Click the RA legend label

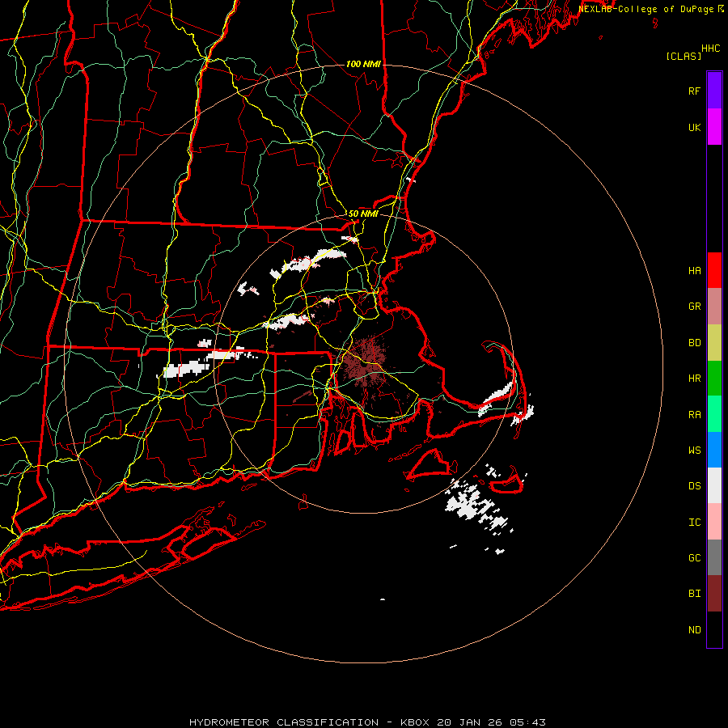(x=694, y=415)
